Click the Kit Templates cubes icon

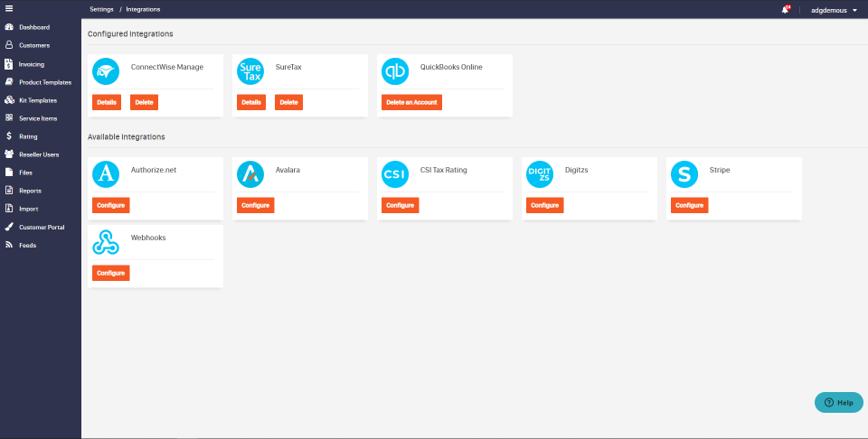[x=9, y=100]
